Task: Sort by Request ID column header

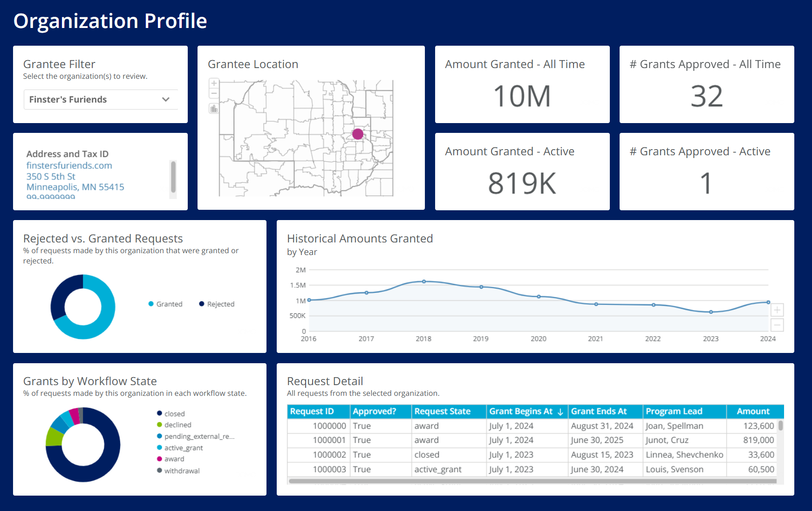Action: [x=319, y=411]
